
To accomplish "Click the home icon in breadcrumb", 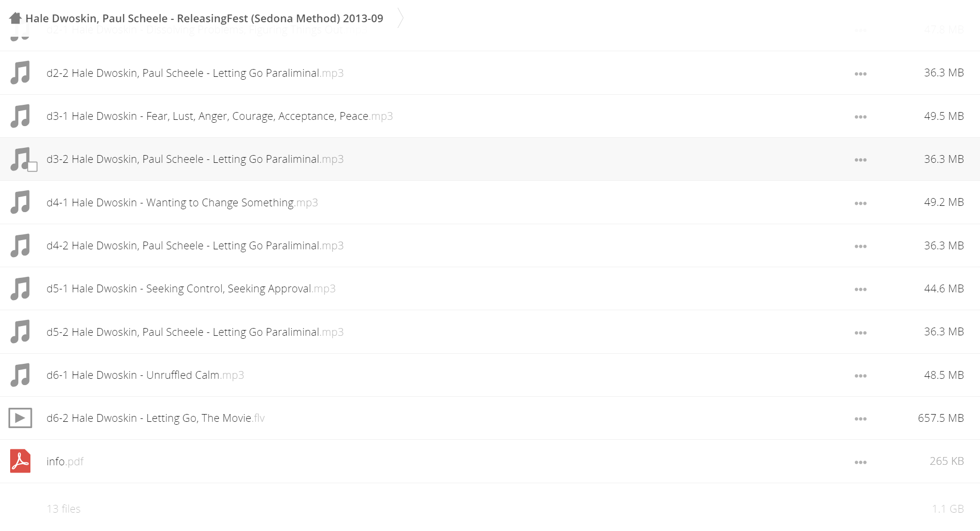I will coord(15,18).
